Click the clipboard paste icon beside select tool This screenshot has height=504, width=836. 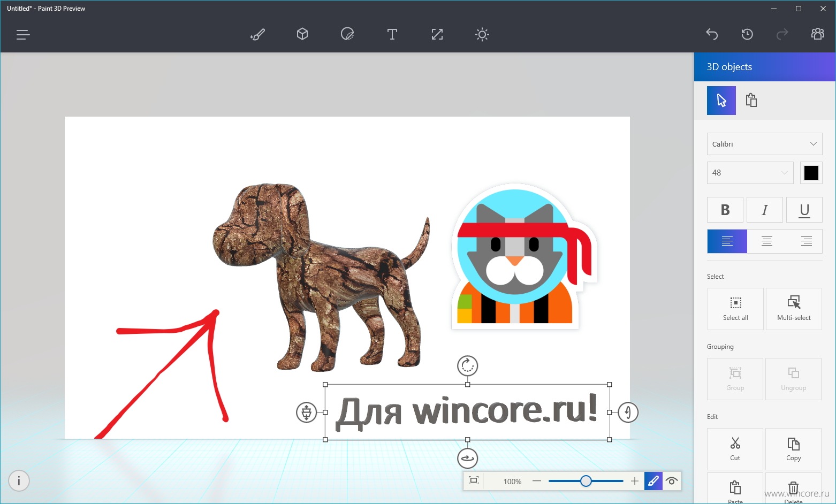pyautogui.click(x=751, y=101)
